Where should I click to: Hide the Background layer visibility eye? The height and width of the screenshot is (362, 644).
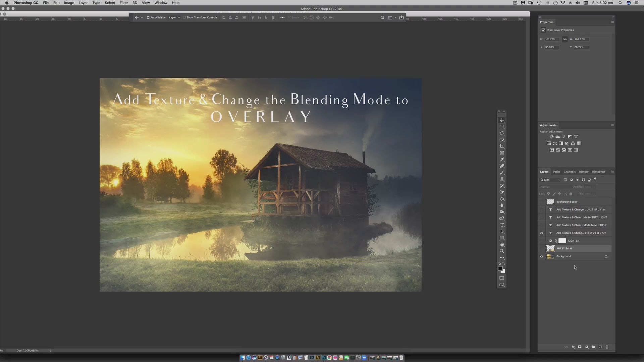[542, 256]
